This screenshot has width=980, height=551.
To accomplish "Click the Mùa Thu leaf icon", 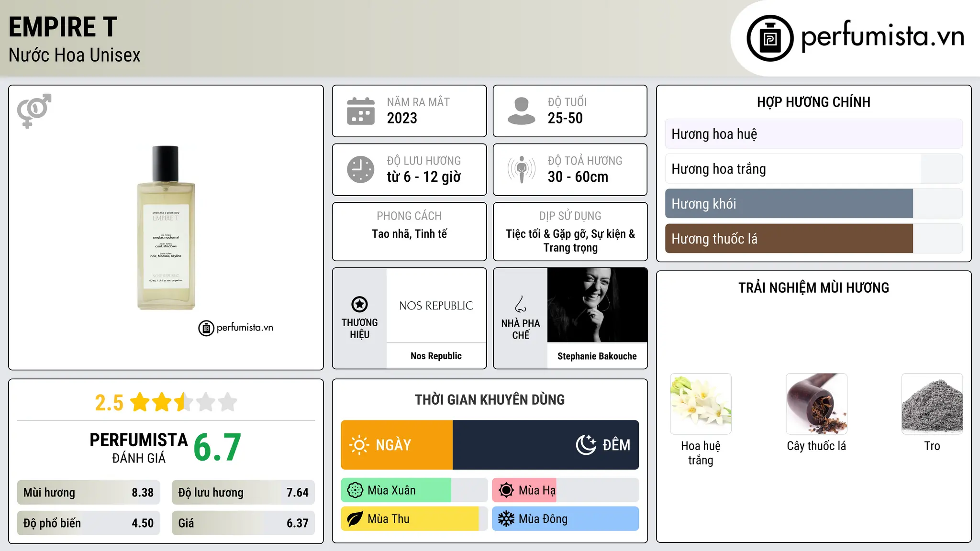I will 355,519.
